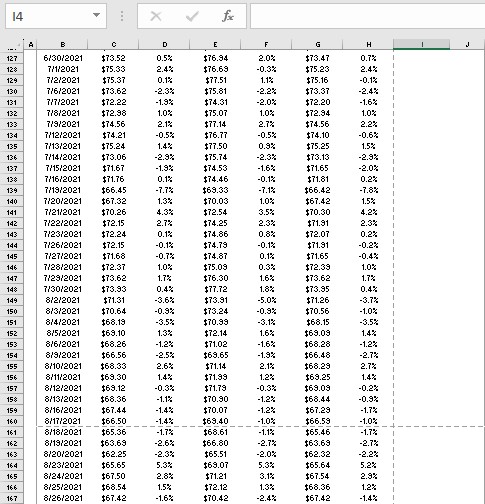The height and width of the screenshot is (504, 485).
Task: Click cell showing $69.07
Action: 215,465
